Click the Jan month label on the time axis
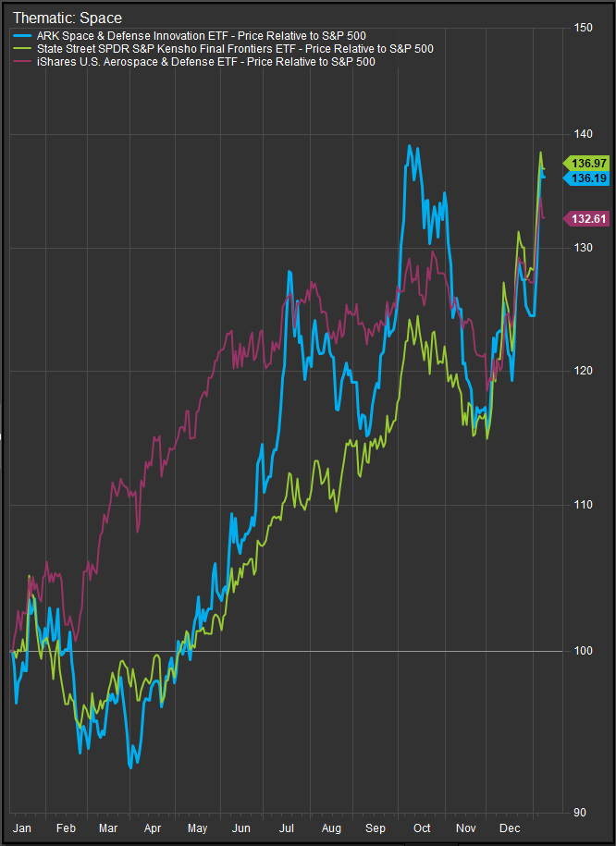Screen dimensions: 616x846 click(21, 829)
